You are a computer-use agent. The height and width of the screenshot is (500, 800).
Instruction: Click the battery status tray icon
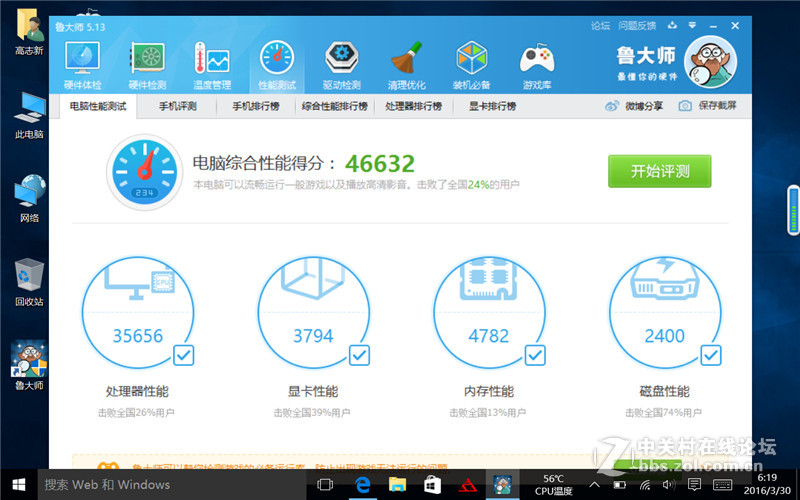620,485
